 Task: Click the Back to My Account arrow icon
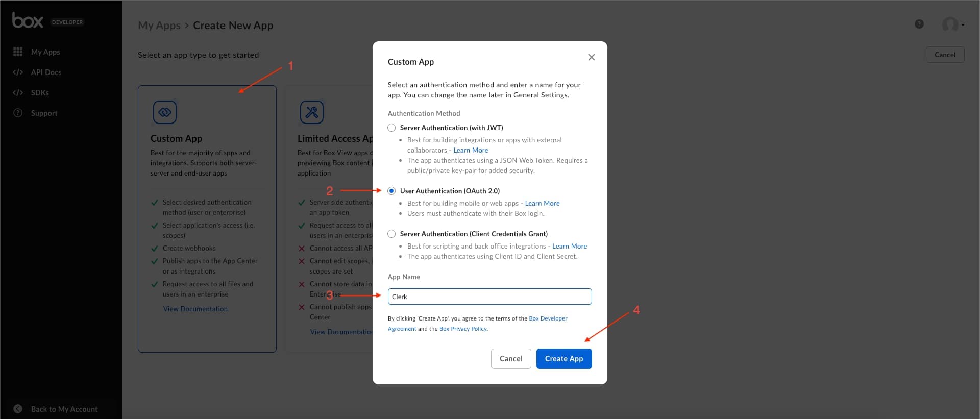pyautogui.click(x=18, y=409)
